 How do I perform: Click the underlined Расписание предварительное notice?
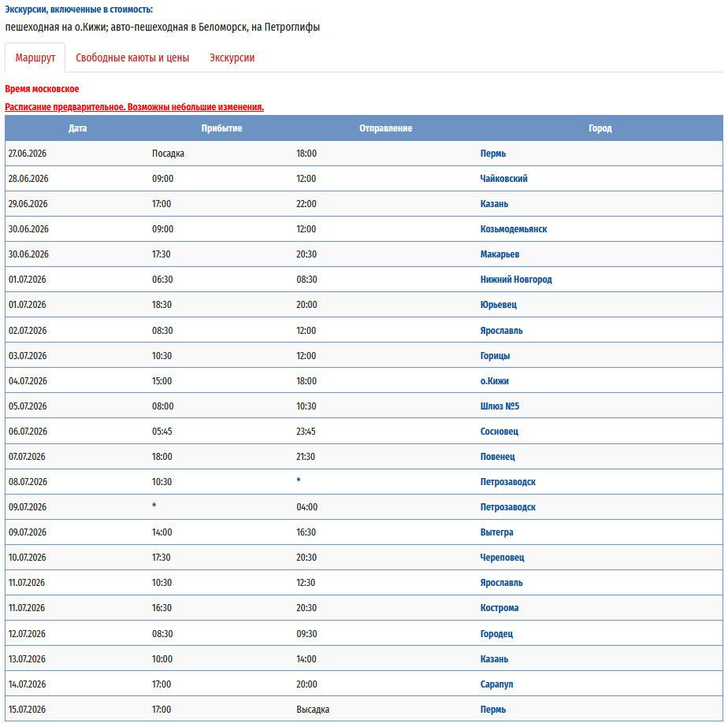pyautogui.click(x=134, y=107)
